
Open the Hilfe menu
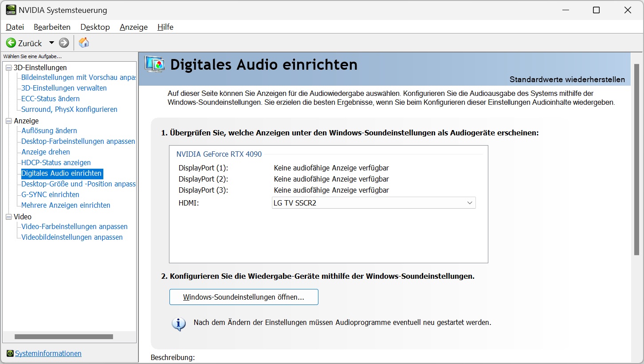pyautogui.click(x=165, y=27)
